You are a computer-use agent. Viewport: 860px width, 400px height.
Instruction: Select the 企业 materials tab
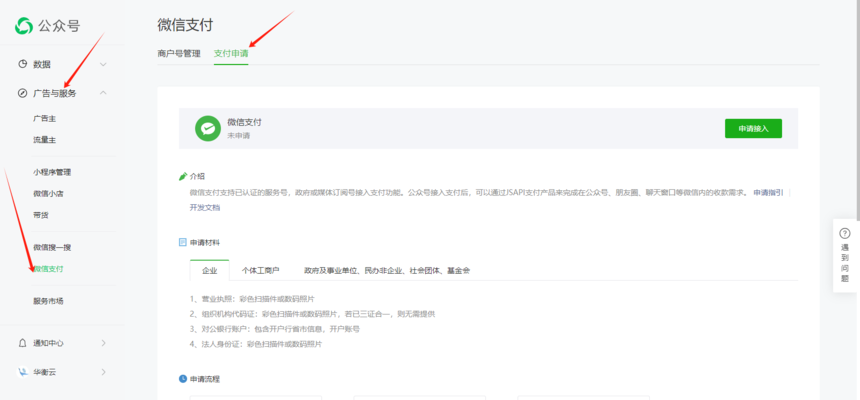coord(210,271)
